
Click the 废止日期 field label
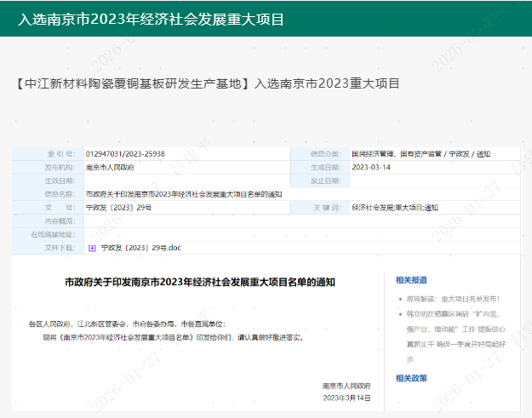point(326,180)
